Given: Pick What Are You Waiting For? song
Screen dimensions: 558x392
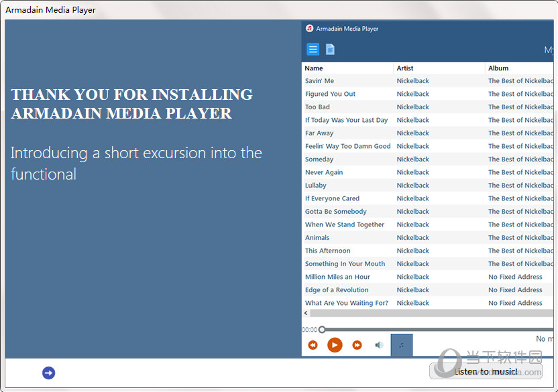Looking at the screenshot, I should 346,303.
